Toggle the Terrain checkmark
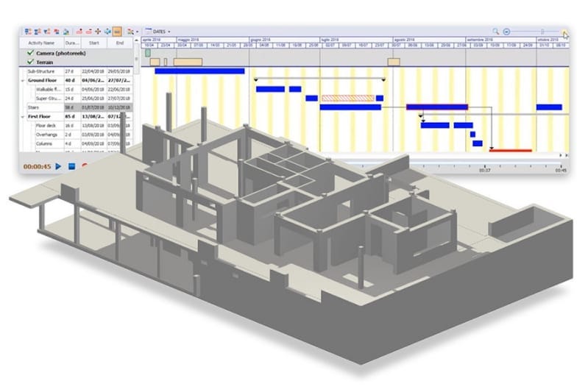The width and height of the screenshot is (588, 392). click(29, 63)
